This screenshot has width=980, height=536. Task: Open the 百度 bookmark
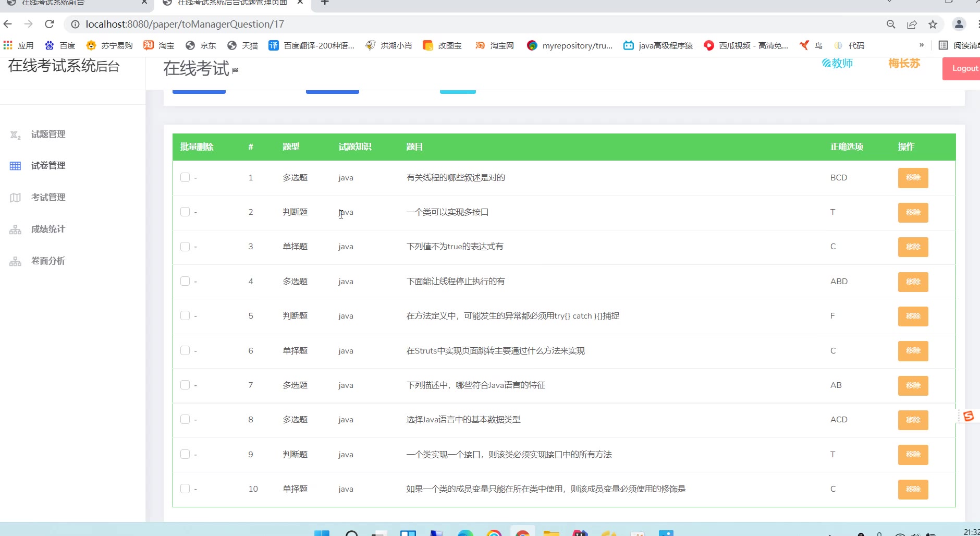click(x=60, y=45)
